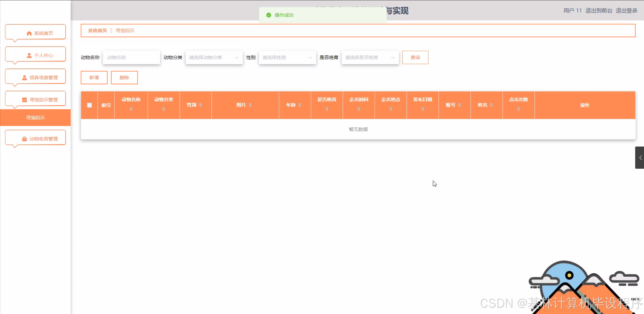Sort table by 发布日期 column arrows

tap(423, 109)
